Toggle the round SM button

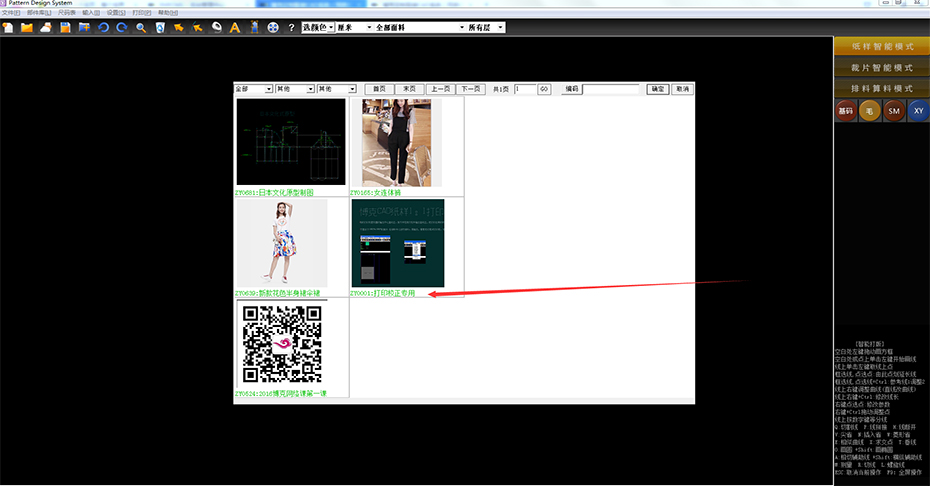[x=894, y=112]
